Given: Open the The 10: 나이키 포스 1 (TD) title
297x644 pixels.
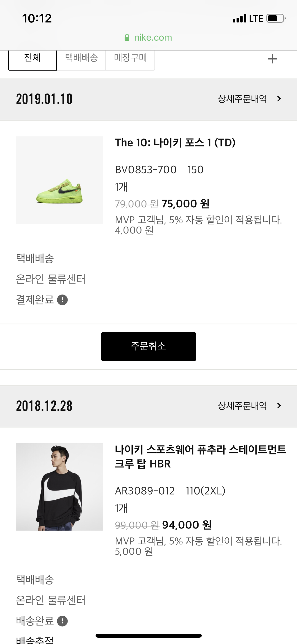Looking at the screenshot, I should coord(175,143).
